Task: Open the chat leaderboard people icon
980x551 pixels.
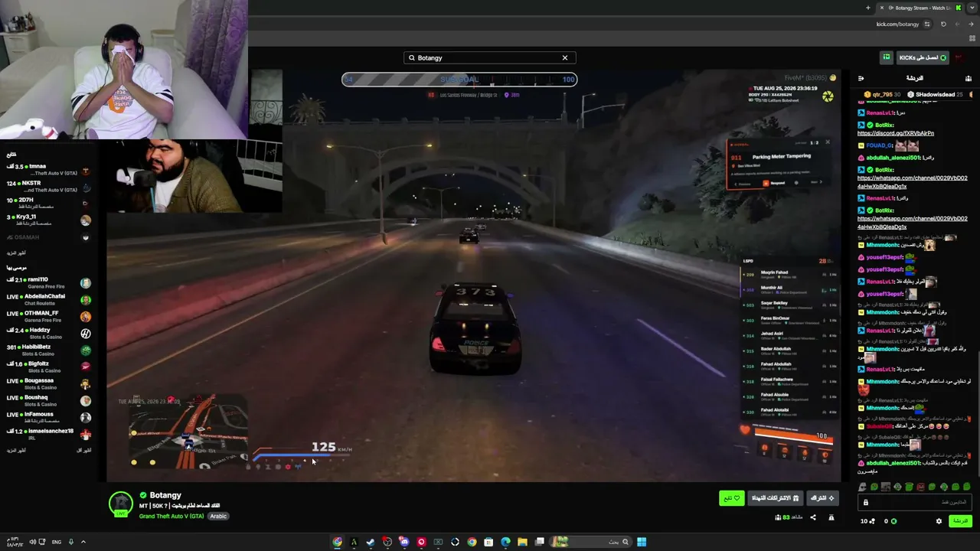Action: tap(969, 78)
